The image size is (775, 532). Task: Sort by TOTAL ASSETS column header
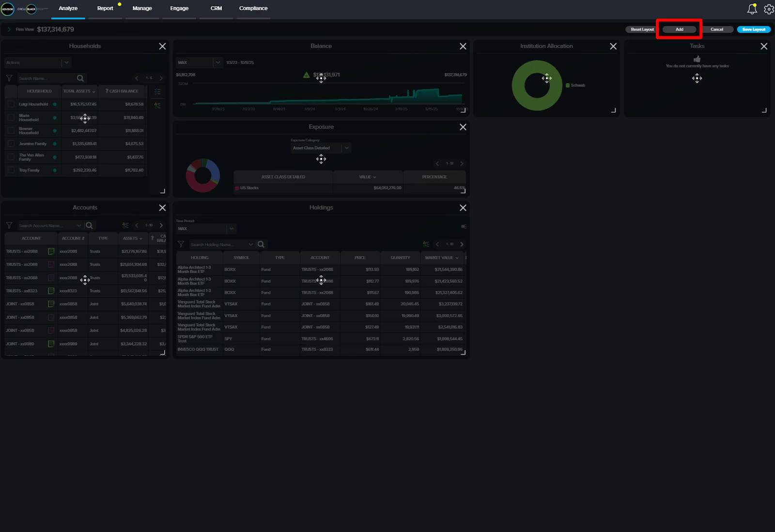79,91
